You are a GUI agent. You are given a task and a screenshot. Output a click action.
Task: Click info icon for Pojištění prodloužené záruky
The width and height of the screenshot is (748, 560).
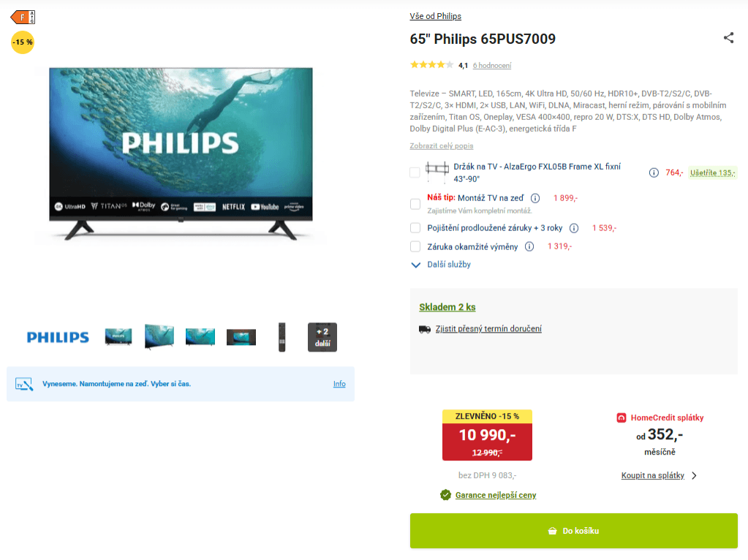(574, 228)
